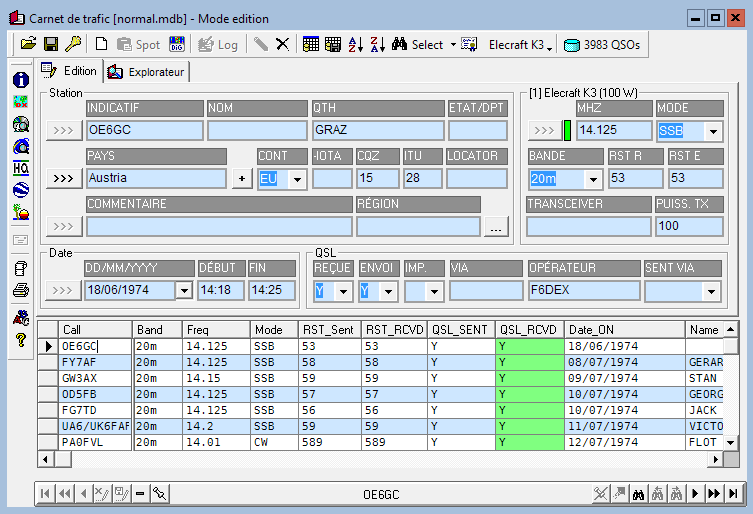This screenshot has width=753, height=514.
Task: Open HQ sidebar icon
Action: [x=21, y=168]
